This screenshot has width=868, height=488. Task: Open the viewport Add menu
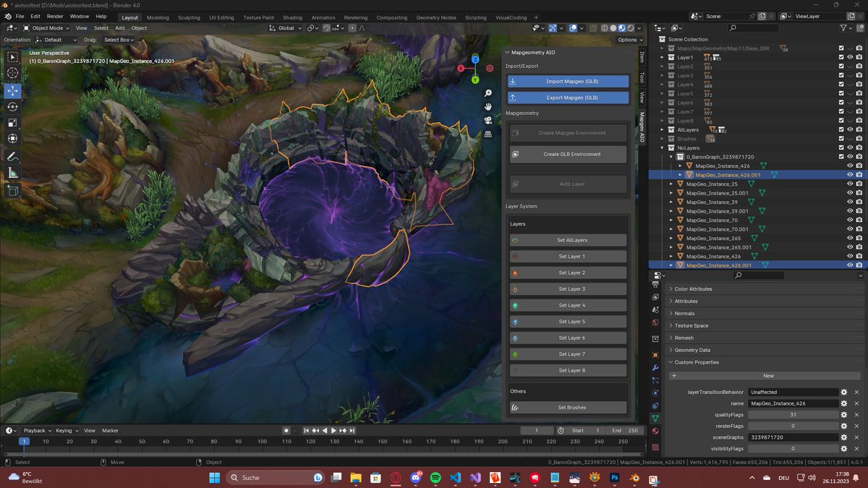point(119,28)
